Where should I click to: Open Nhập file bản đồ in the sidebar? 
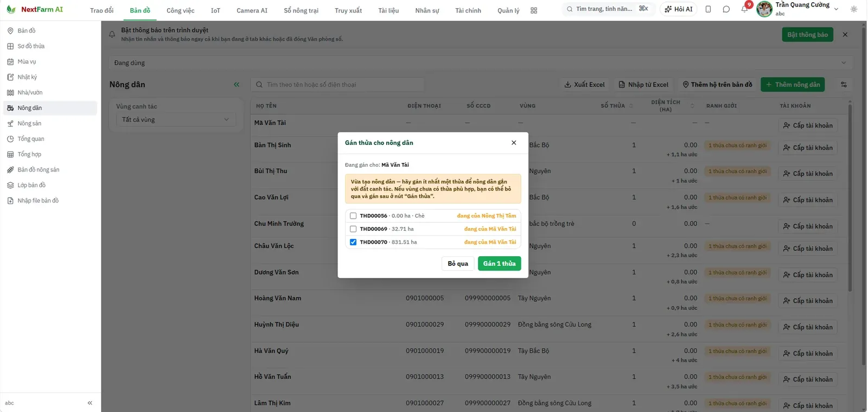coord(50,201)
